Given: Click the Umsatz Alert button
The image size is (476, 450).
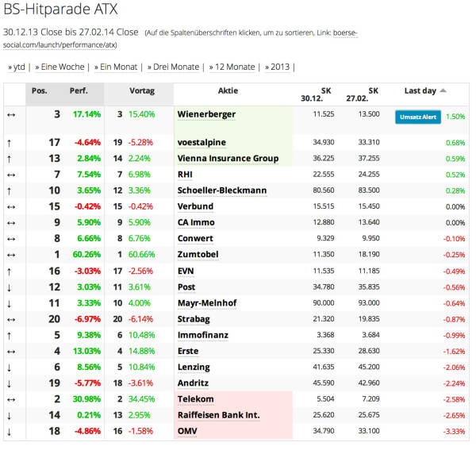Looking at the screenshot, I should 417,117.
